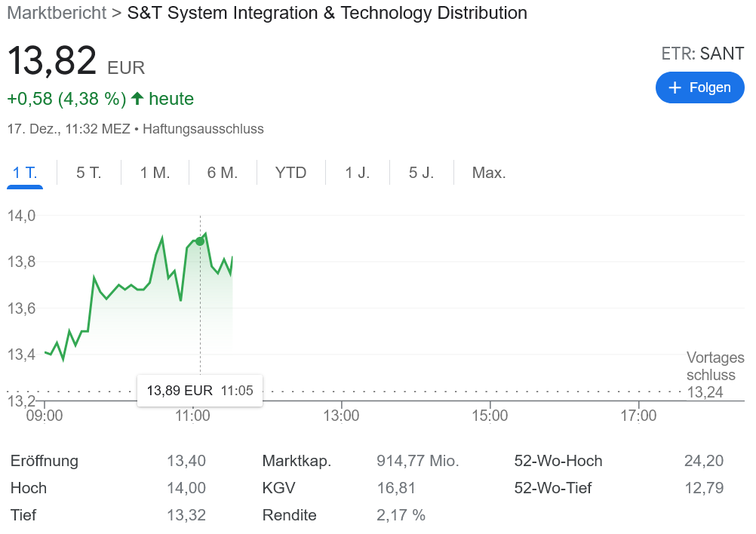Viewport: 756px width, 534px height.
Task: Click the Folgen follow button
Action: [699, 87]
